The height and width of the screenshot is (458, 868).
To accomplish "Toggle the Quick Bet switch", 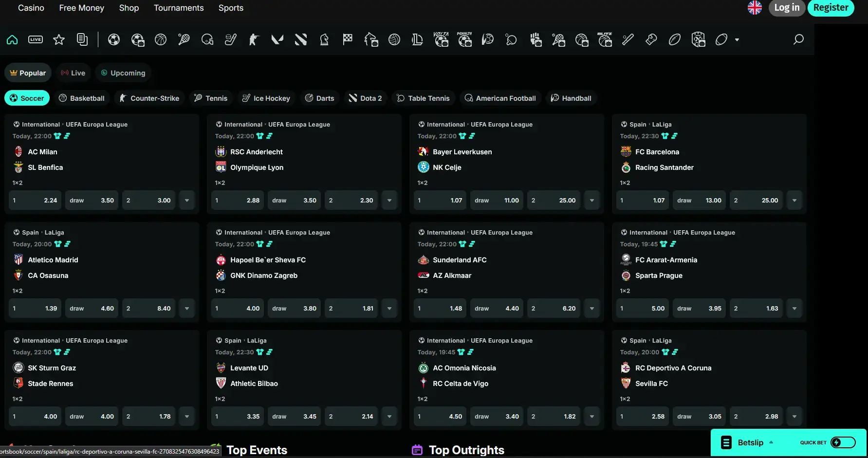I will coord(843,442).
